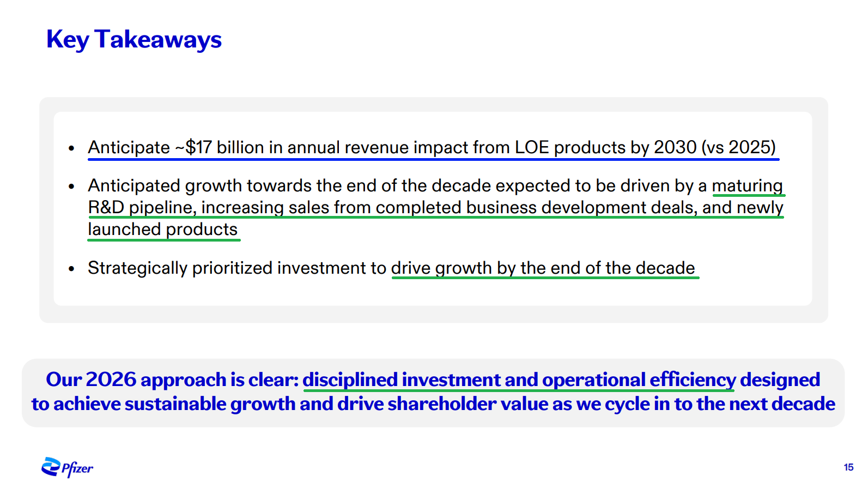Click underlined "disciplined investment and operational efficiency"
Viewport: 868px width, 488px height.
point(519,380)
